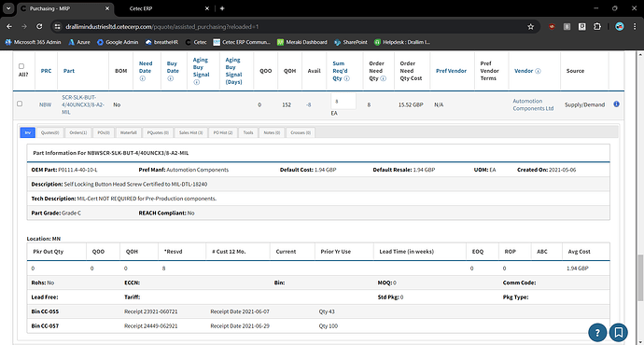
Task: Click the Need Date info icon
Action: (143, 78)
